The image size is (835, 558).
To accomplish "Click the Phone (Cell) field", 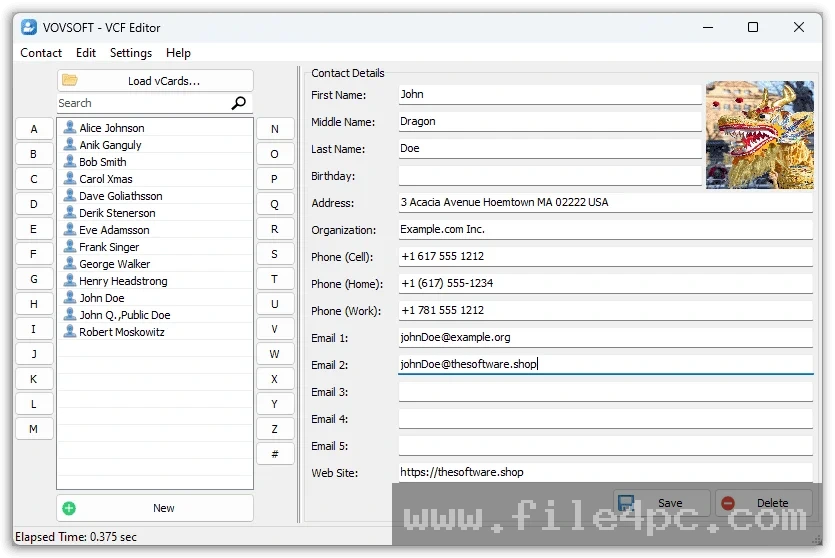I will tap(605, 257).
